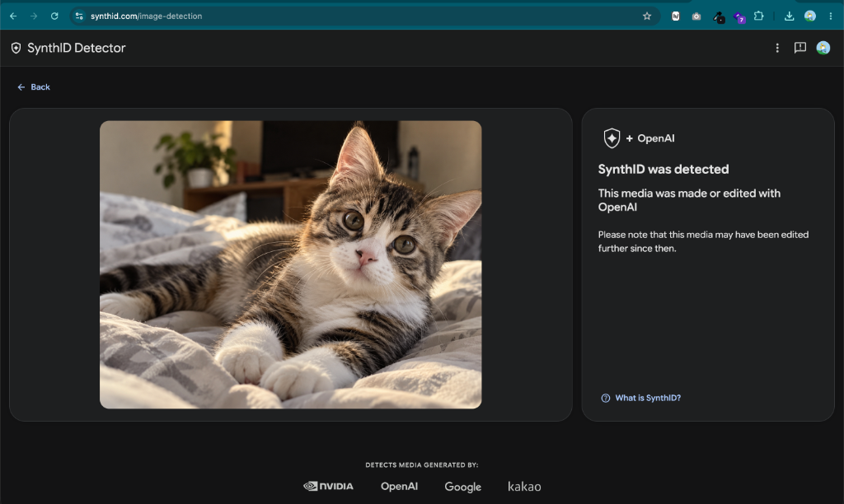
Task: Click the '+ OpenAI' label in result panel
Action: (650, 138)
